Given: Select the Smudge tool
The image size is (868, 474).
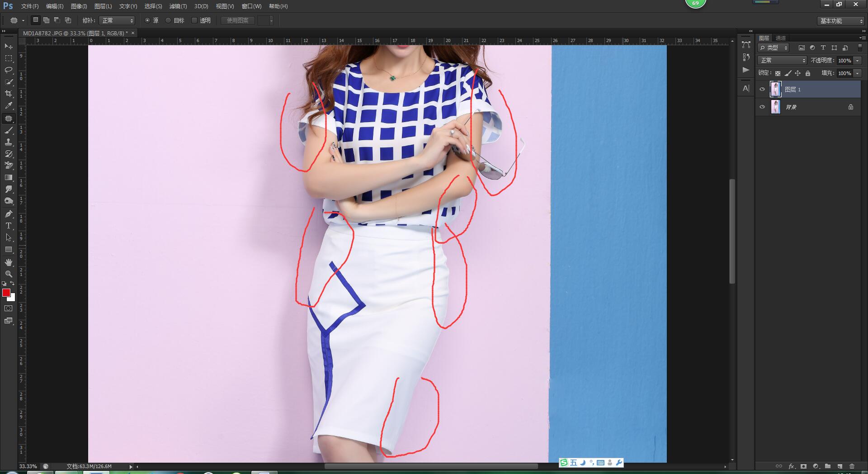Looking at the screenshot, I should (x=9, y=189).
